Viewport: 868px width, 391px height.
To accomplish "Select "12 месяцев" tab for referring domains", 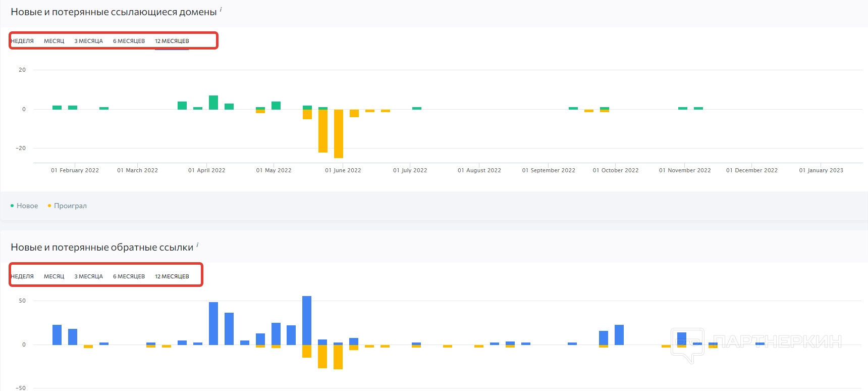I will point(172,41).
